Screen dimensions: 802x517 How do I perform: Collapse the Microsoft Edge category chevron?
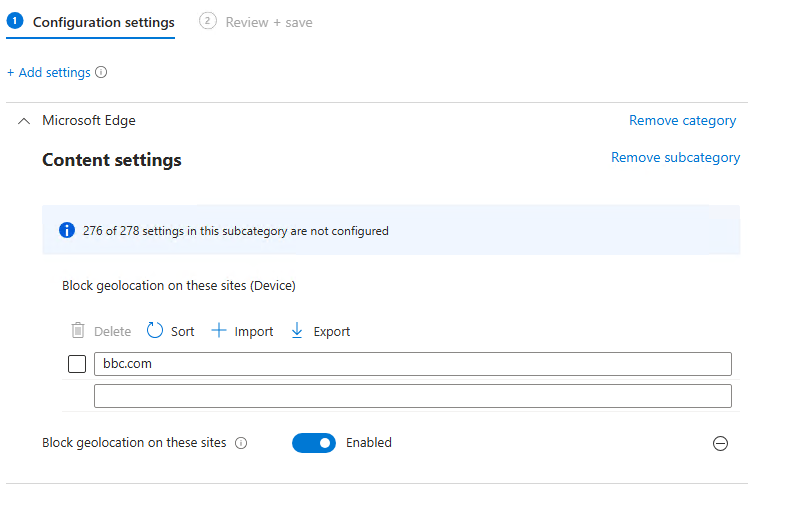pyautogui.click(x=24, y=121)
